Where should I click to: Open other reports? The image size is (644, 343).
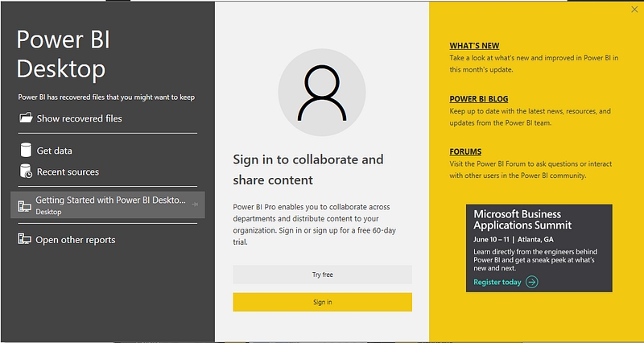coord(75,240)
